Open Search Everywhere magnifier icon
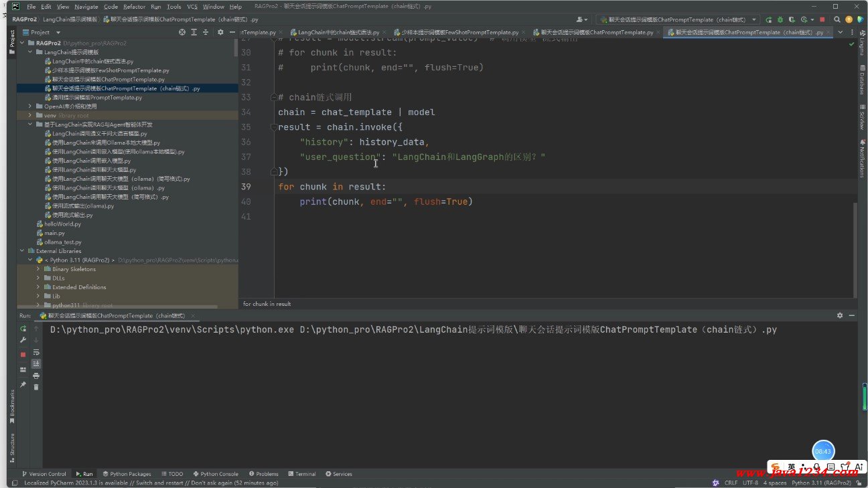This screenshot has width=868, height=488. click(x=837, y=20)
